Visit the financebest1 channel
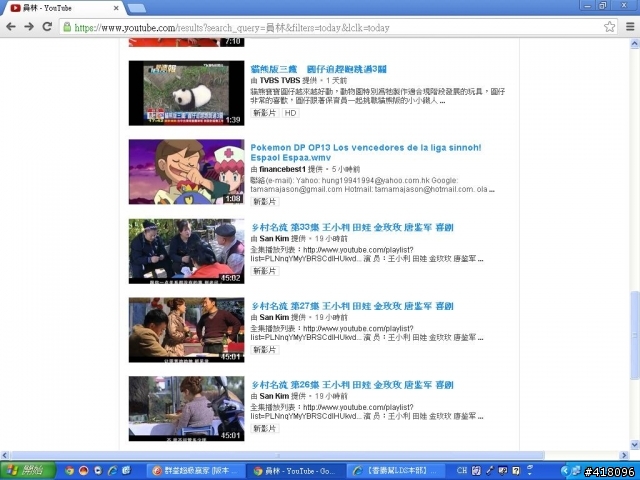Image resolution: width=640 pixels, height=480 pixels. 282,169
